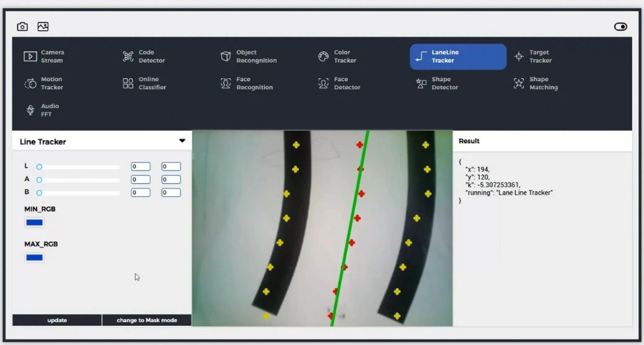
Task: Click second L value input field
Action: pos(171,166)
